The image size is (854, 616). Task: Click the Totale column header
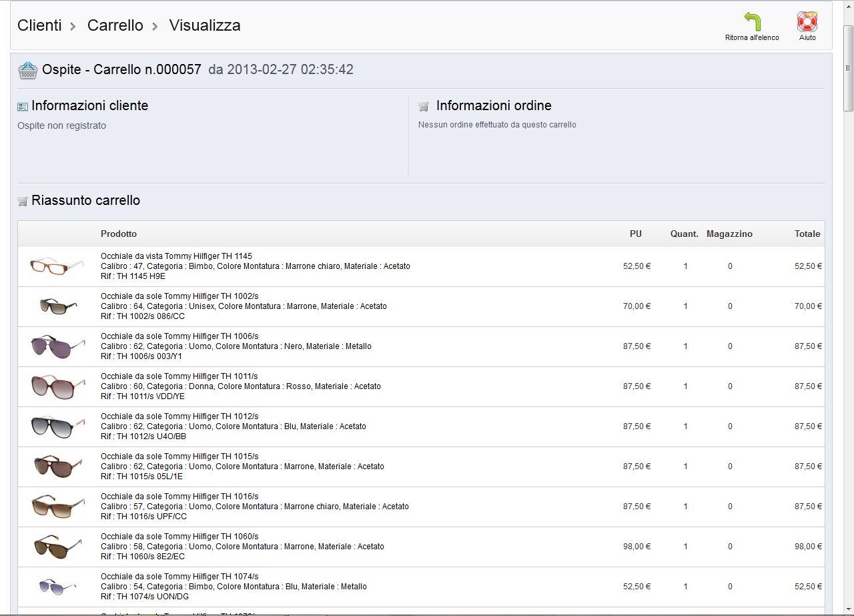point(807,234)
